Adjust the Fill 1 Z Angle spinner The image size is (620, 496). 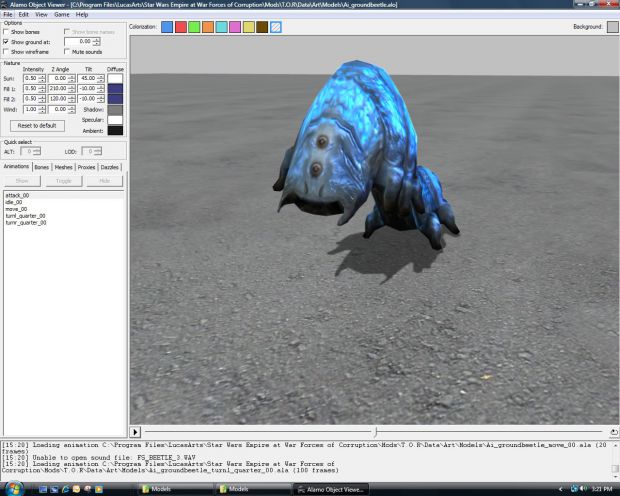click(62, 89)
